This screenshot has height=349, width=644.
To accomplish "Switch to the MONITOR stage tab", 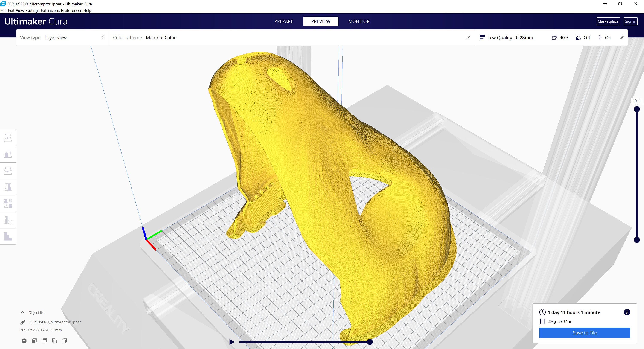I will pos(359,21).
